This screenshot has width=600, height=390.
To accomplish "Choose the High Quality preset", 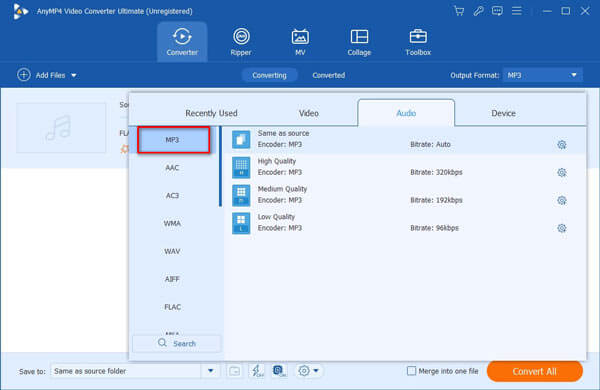I will (406, 167).
